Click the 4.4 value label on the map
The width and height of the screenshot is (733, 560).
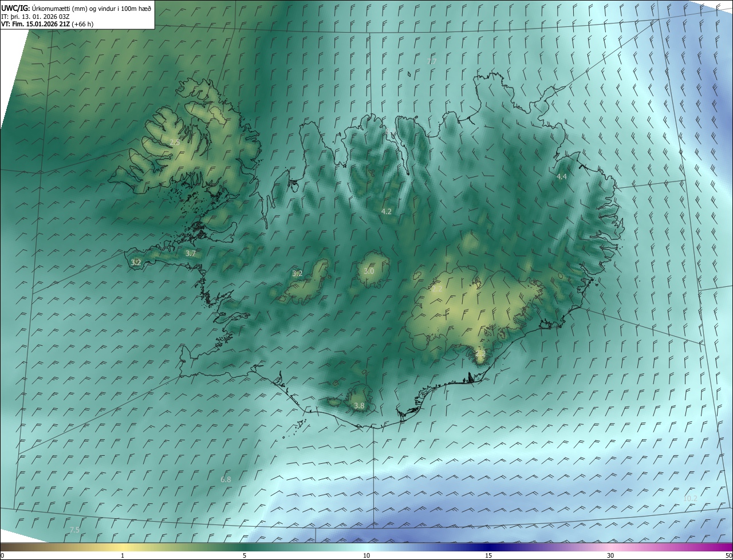[562, 176]
